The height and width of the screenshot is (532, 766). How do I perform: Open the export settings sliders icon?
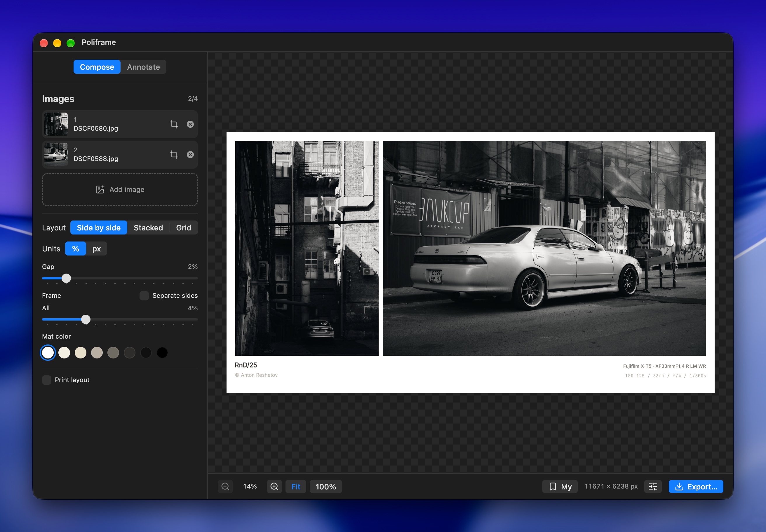click(653, 487)
